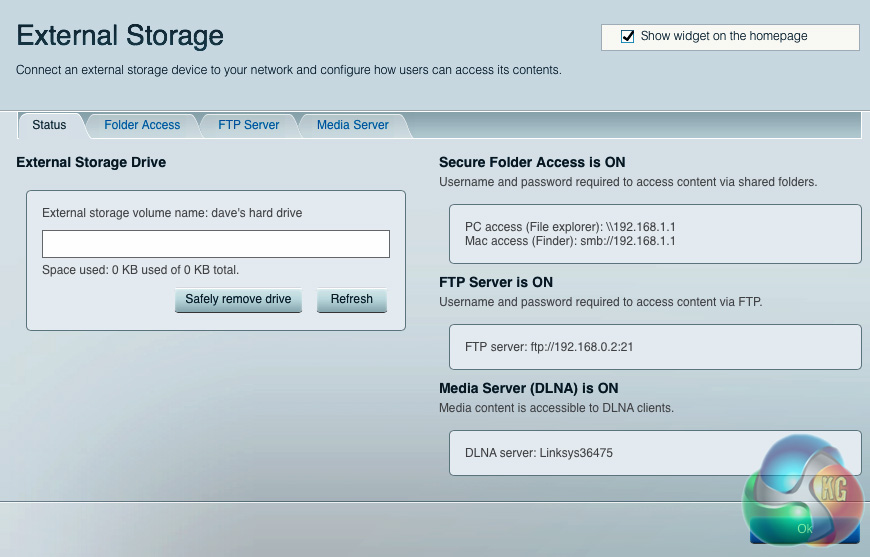
Task: Select the Media Server tab
Action: 352,125
